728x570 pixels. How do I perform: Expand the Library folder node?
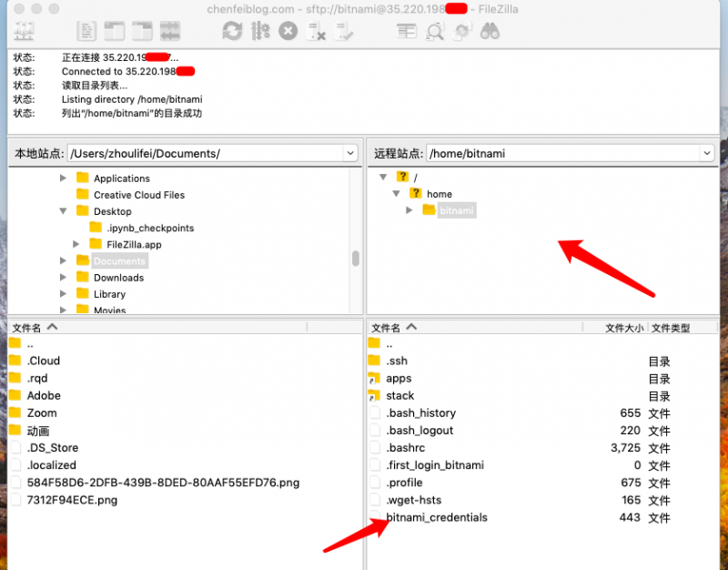tap(63, 293)
